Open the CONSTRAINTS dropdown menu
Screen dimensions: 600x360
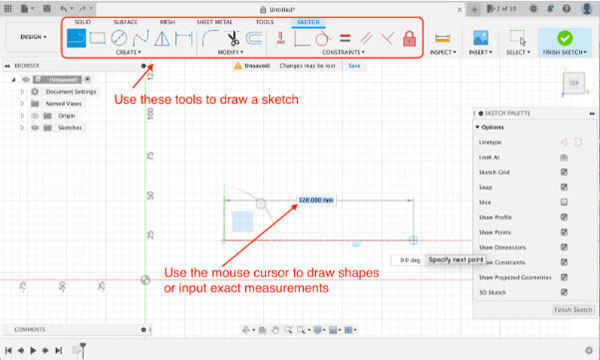pyautogui.click(x=343, y=52)
